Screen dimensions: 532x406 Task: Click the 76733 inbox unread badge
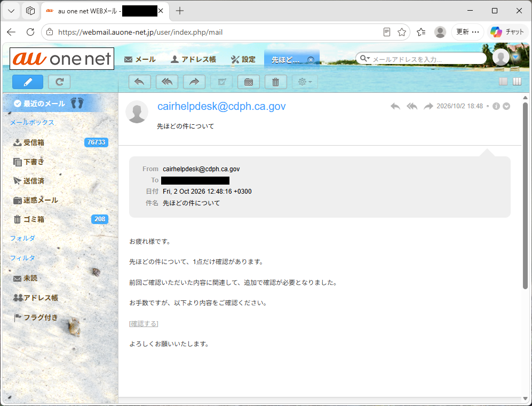[97, 142]
